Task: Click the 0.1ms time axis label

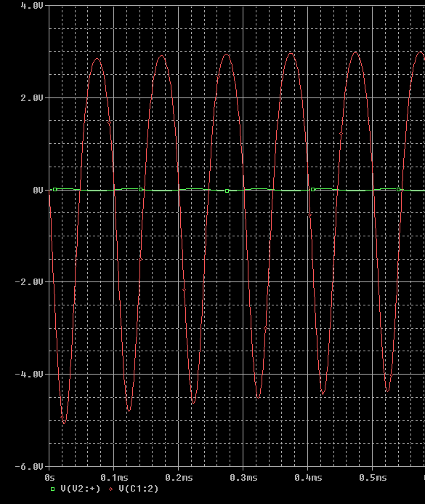Action: (114, 478)
